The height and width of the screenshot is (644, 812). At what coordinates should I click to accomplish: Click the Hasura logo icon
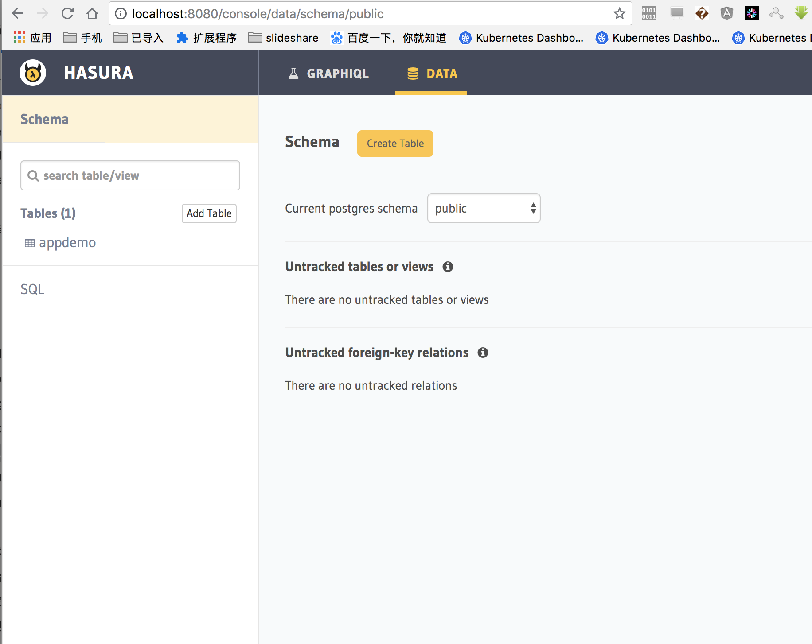pyautogui.click(x=33, y=73)
